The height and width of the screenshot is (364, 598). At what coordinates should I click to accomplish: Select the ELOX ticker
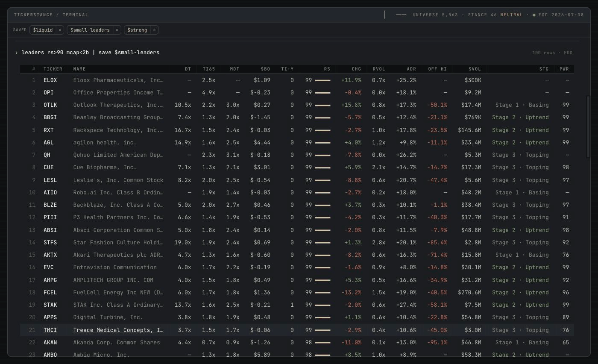pyautogui.click(x=50, y=80)
